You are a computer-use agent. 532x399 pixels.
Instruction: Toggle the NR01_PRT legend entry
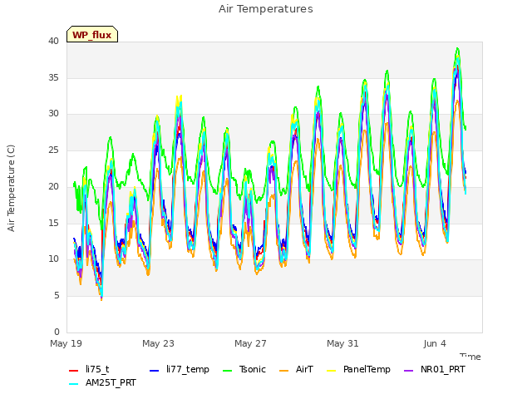coord(435,369)
